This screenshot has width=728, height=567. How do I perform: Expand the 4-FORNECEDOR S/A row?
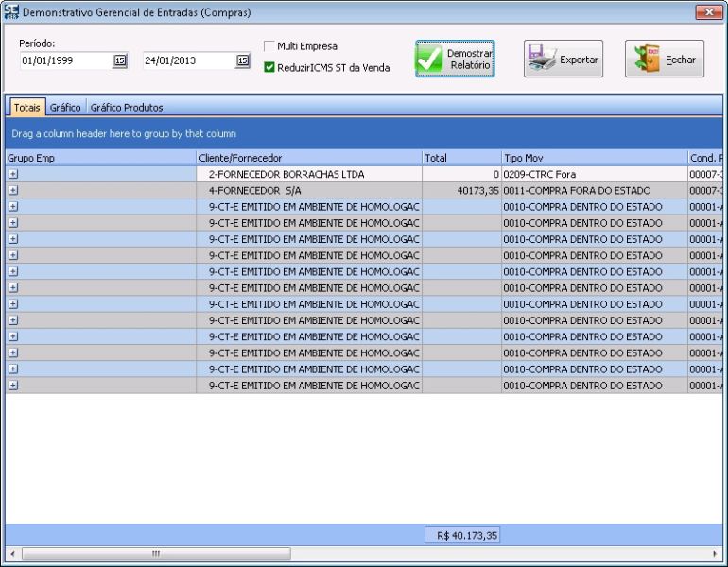tap(13, 191)
